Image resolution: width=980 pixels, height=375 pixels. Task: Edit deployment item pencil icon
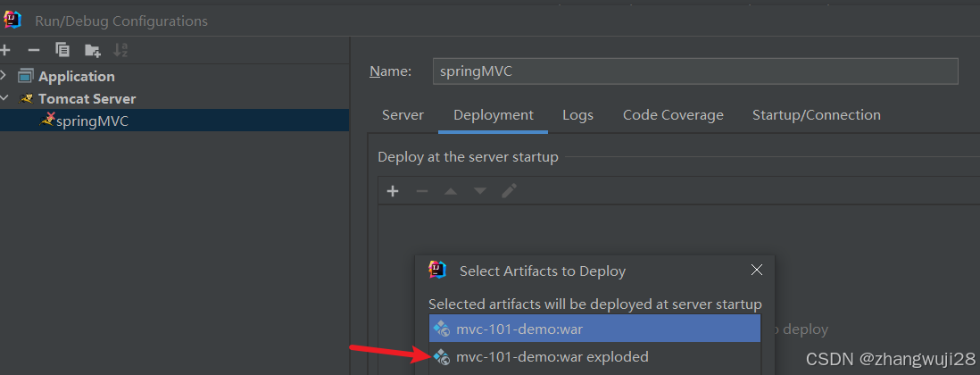(510, 191)
